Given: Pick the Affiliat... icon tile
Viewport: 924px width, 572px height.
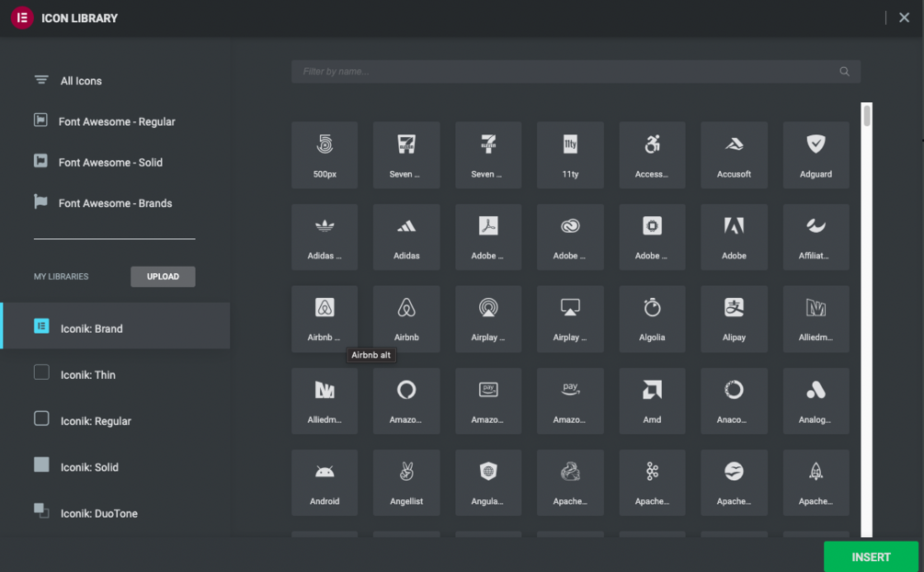Looking at the screenshot, I should [816, 237].
